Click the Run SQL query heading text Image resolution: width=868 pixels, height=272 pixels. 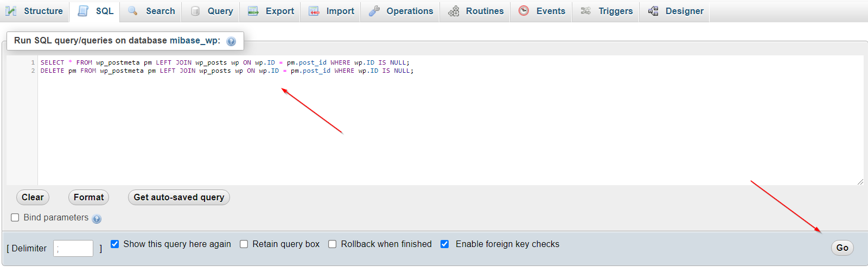117,41
